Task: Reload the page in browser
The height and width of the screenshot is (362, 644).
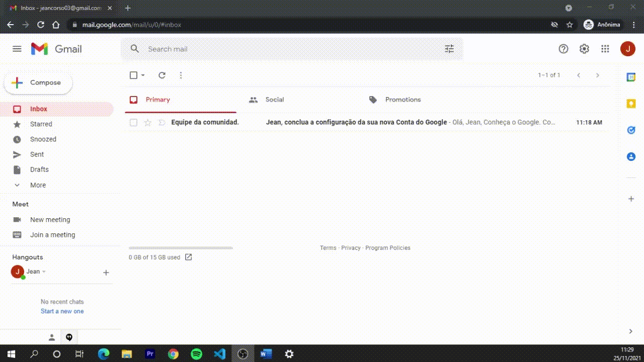Action: pyautogui.click(x=41, y=25)
